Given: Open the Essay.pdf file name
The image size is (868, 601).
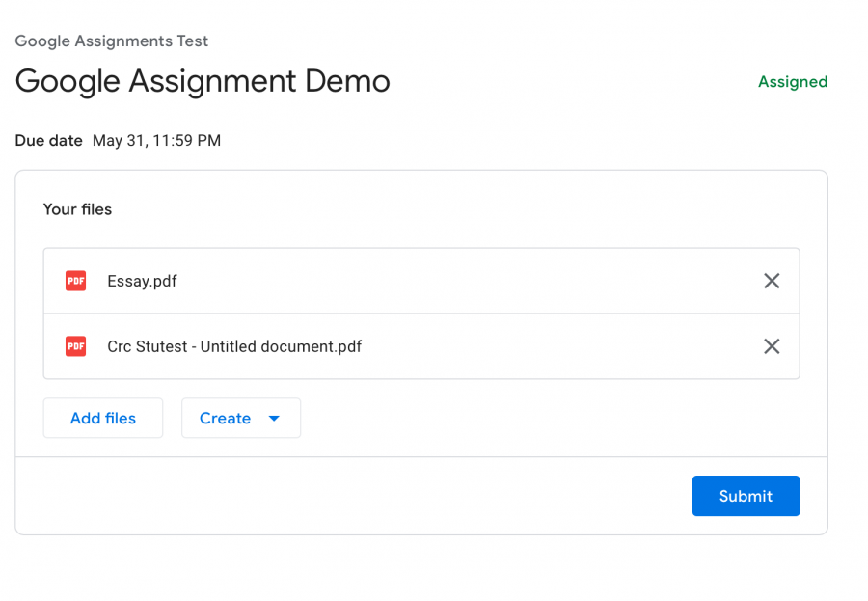Looking at the screenshot, I should (143, 281).
